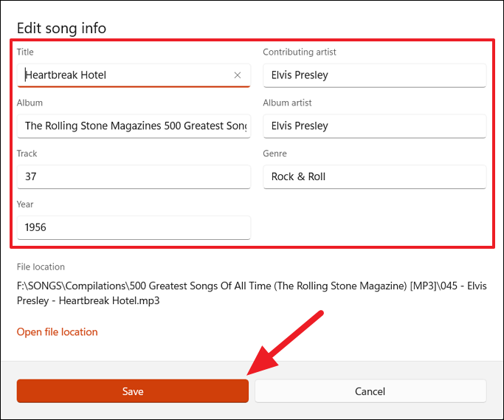This screenshot has height=420, width=504.
Task: Click the Year field showing 1956
Action: pos(134,227)
